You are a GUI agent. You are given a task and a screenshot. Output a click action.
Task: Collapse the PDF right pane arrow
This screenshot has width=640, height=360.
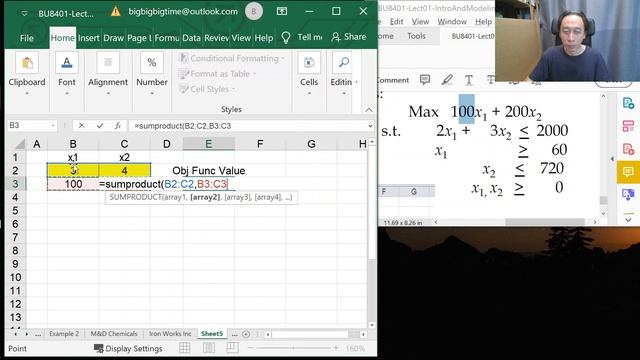612,158
